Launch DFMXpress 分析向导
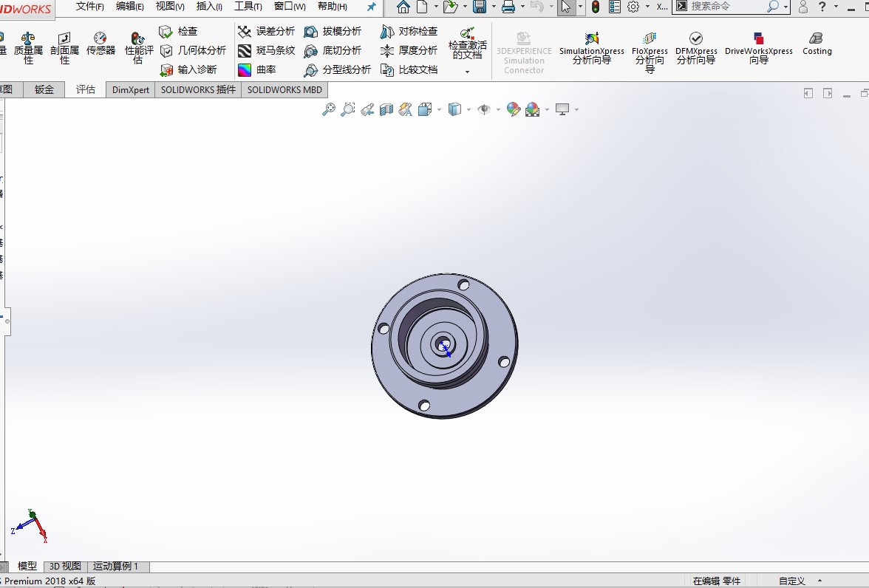 coord(696,48)
